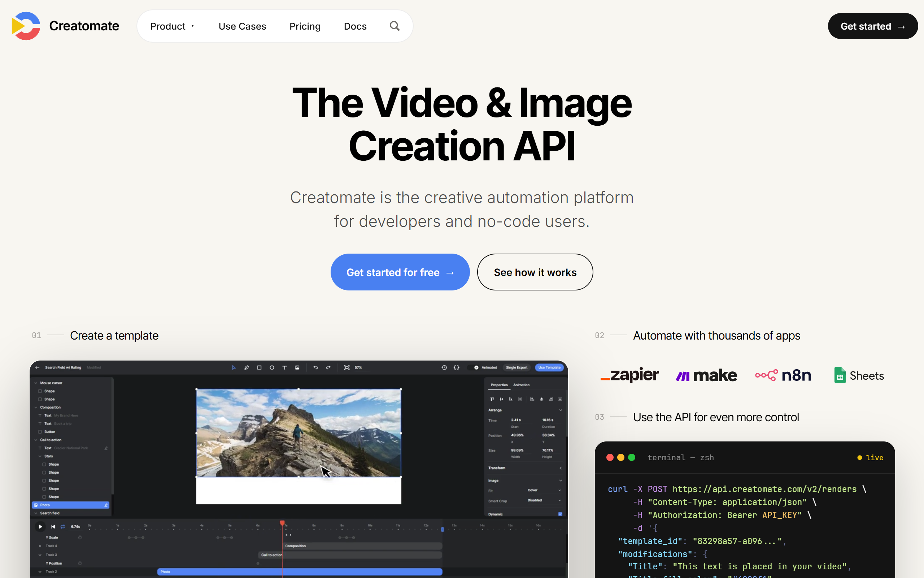924x578 pixels.
Task: Click the fit-to-screen icon beside 57%
Action: tap(347, 367)
